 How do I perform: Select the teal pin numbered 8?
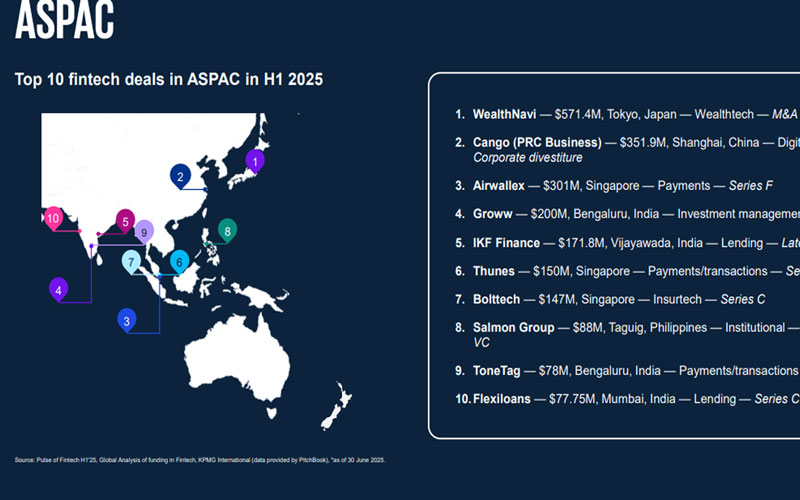[228, 231]
